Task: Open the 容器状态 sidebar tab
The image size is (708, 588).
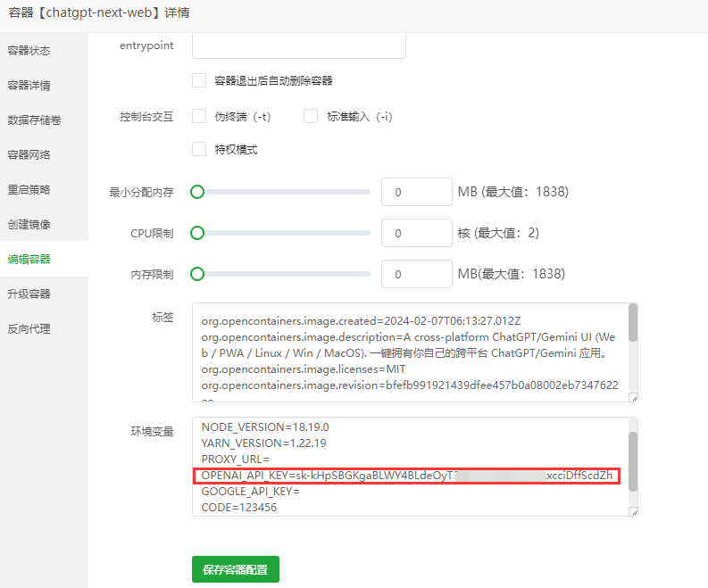Action: pyautogui.click(x=29, y=50)
